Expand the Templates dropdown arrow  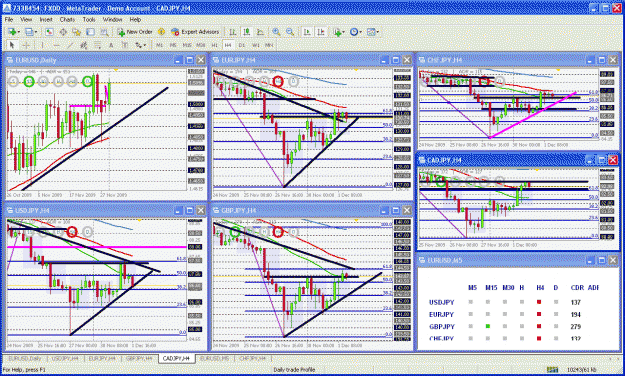[x=377, y=32]
